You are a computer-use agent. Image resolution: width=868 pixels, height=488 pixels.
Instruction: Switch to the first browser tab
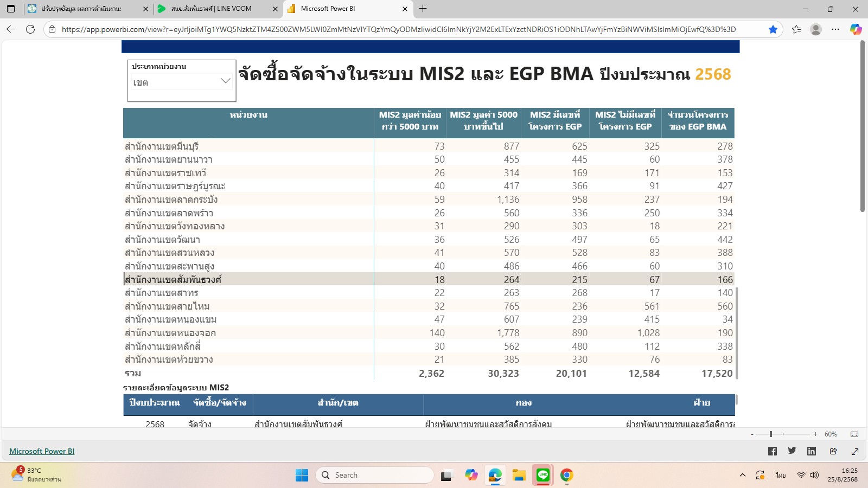(87, 9)
